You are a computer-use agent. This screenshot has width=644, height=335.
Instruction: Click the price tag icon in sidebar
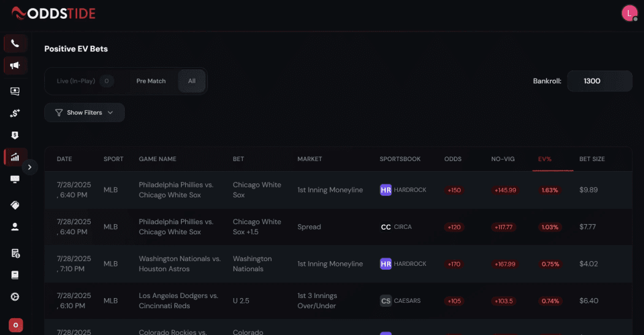point(15,205)
